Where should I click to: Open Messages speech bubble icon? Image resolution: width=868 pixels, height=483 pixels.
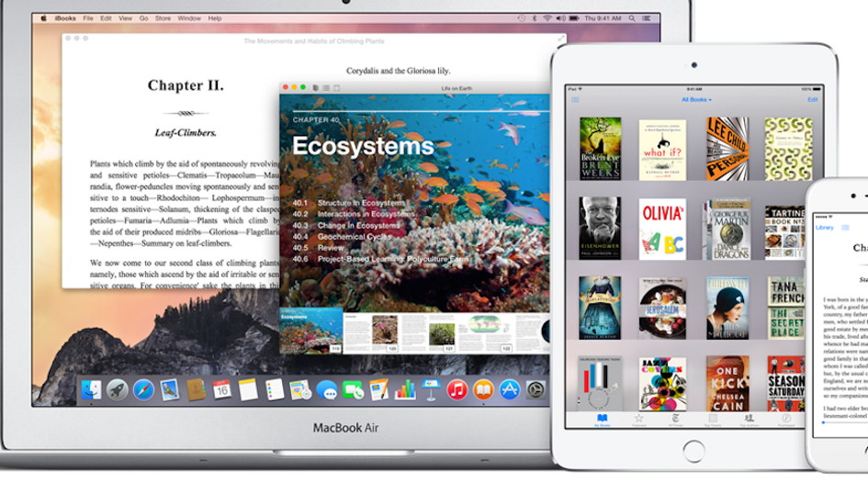[x=327, y=390]
